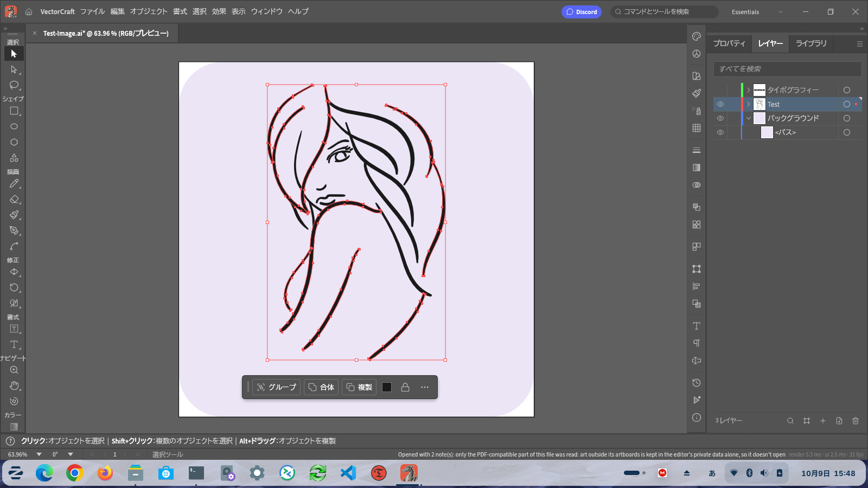
Task: Toggle lock icon in floating toolbar
Action: pyautogui.click(x=405, y=387)
